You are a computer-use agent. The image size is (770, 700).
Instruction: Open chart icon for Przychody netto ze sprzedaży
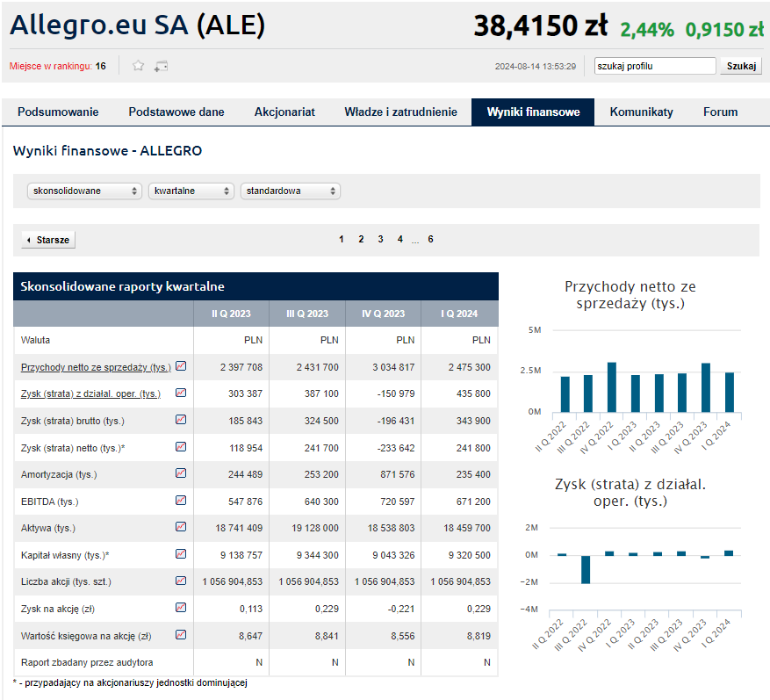(x=181, y=366)
